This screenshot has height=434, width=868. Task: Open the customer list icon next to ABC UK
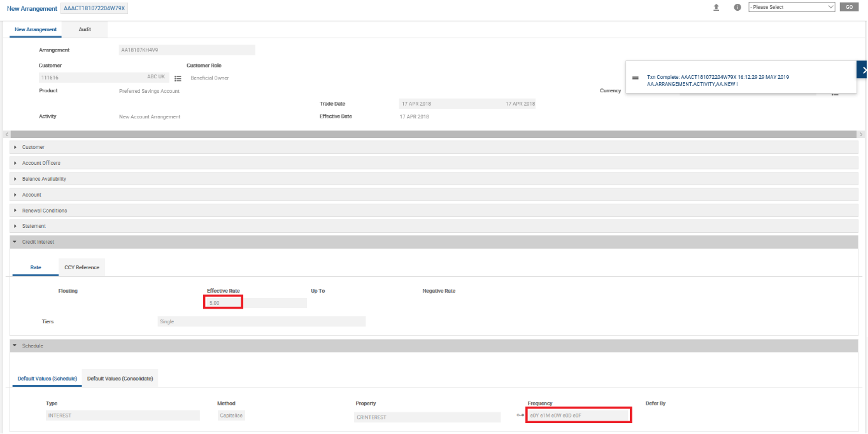[x=178, y=78]
